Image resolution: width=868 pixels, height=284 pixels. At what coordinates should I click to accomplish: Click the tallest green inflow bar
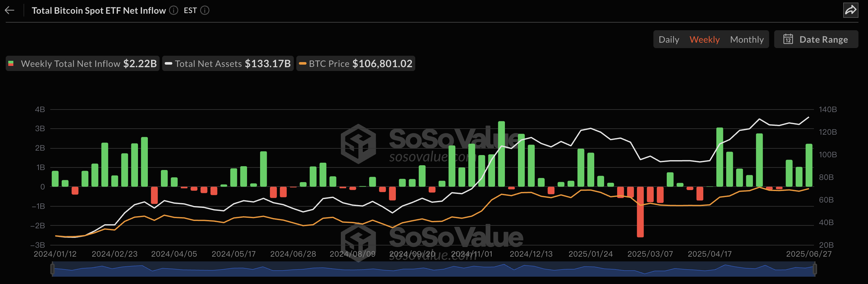[501, 153]
